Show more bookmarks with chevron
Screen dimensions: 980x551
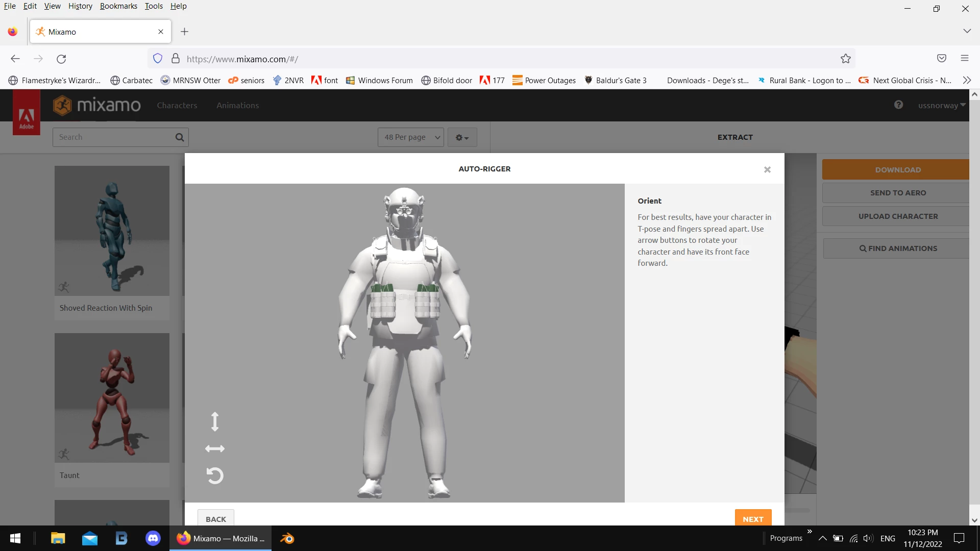(966, 80)
